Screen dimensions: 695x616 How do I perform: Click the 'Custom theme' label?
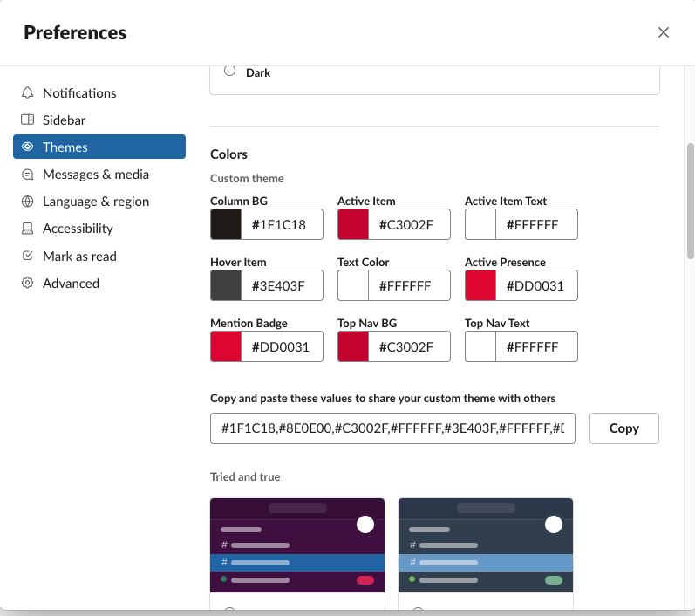tap(247, 178)
